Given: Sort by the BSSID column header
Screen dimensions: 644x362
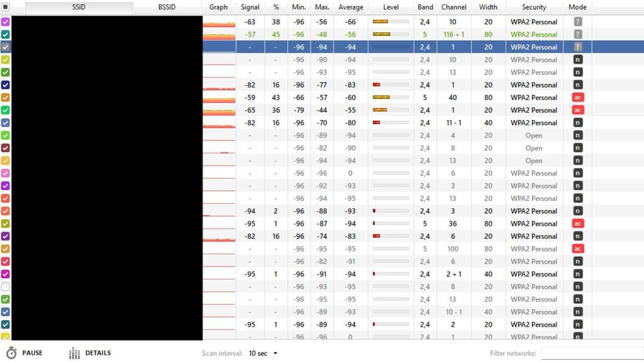Looking at the screenshot, I should (x=167, y=7).
